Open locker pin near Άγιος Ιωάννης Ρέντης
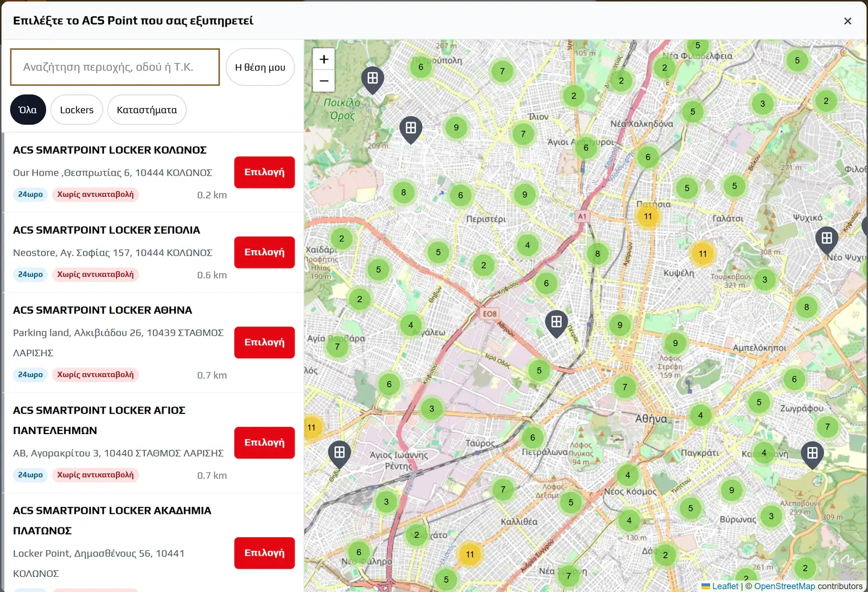Screen dimensions: 868x592 [340, 454]
